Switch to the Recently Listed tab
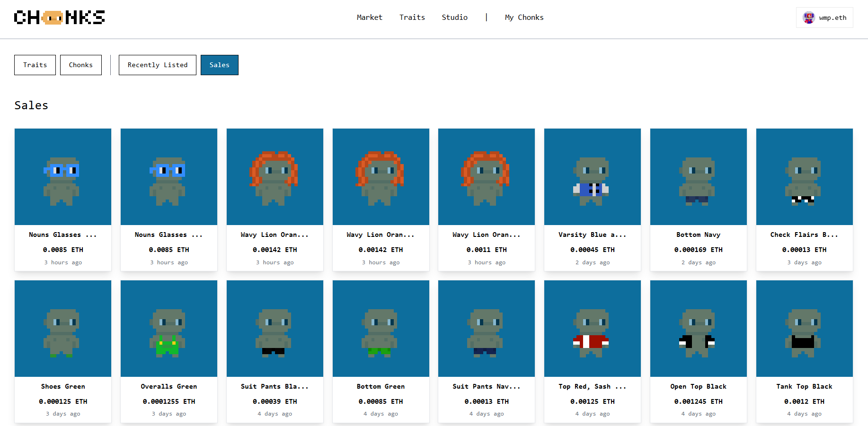Image resolution: width=868 pixels, height=426 pixels. [158, 65]
